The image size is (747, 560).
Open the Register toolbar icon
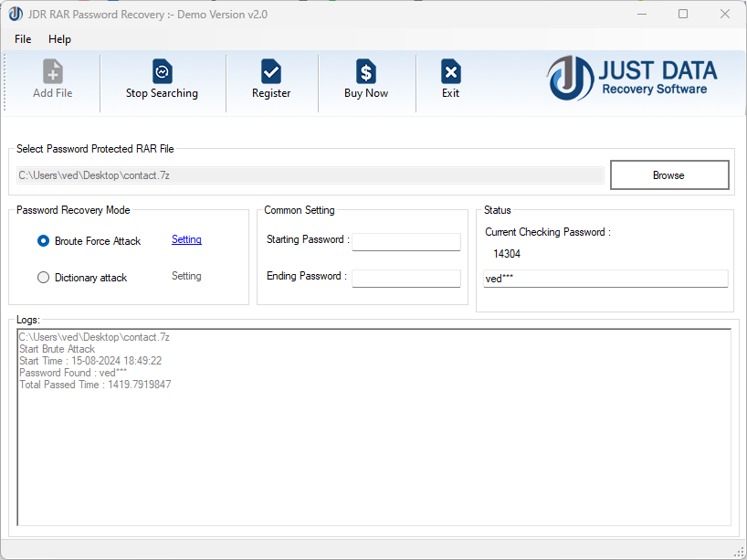coord(271,72)
